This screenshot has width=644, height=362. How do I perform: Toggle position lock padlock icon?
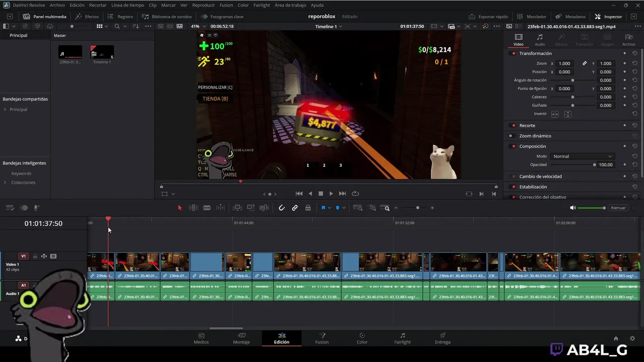308,208
